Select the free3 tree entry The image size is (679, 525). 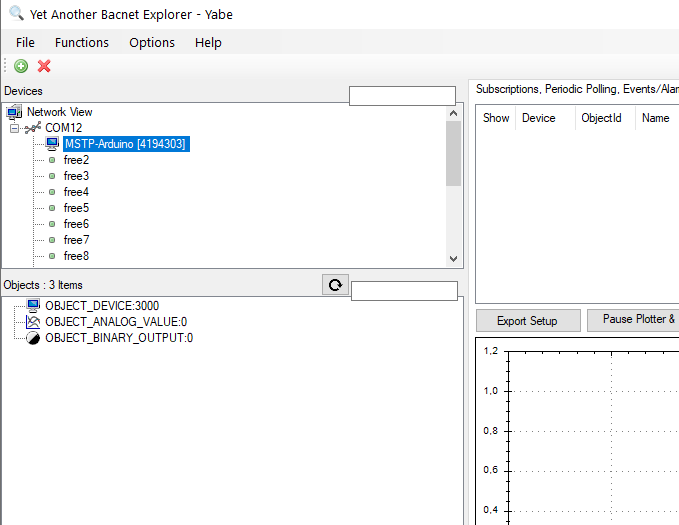tap(76, 176)
